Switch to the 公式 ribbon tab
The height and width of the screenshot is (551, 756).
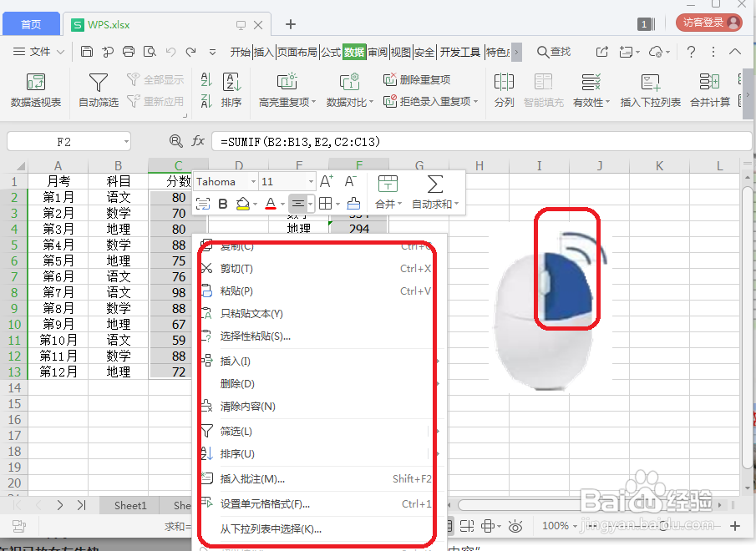pyautogui.click(x=331, y=52)
